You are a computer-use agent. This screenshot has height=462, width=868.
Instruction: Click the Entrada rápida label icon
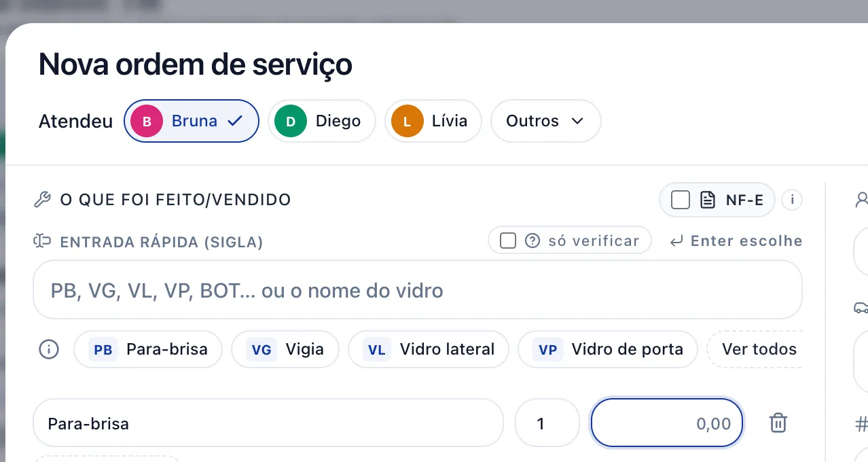point(42,241)
